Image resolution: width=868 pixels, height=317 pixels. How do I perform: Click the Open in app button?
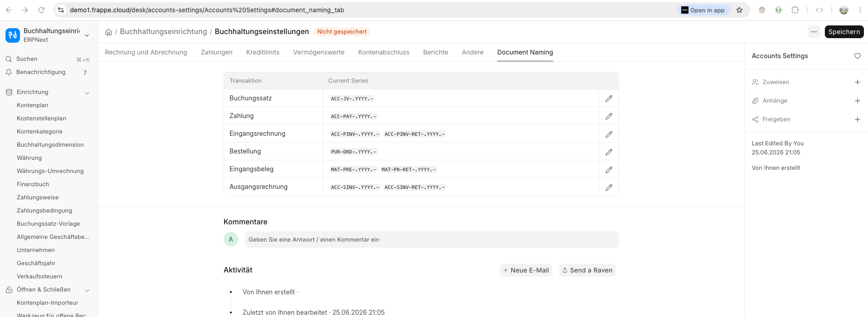pos(703,10)
